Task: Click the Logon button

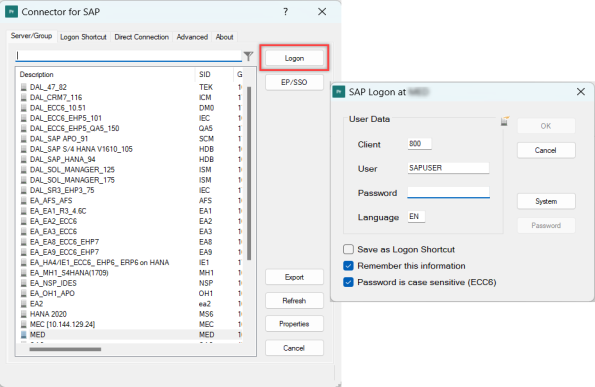Action: click(294, 58)
